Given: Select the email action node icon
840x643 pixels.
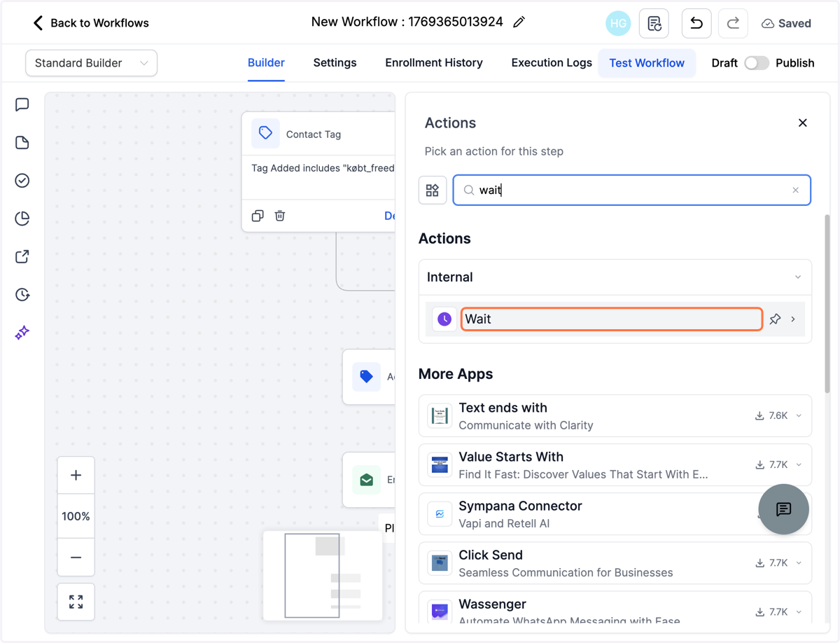Looking at the screenshot, I should tap(366, 480).
